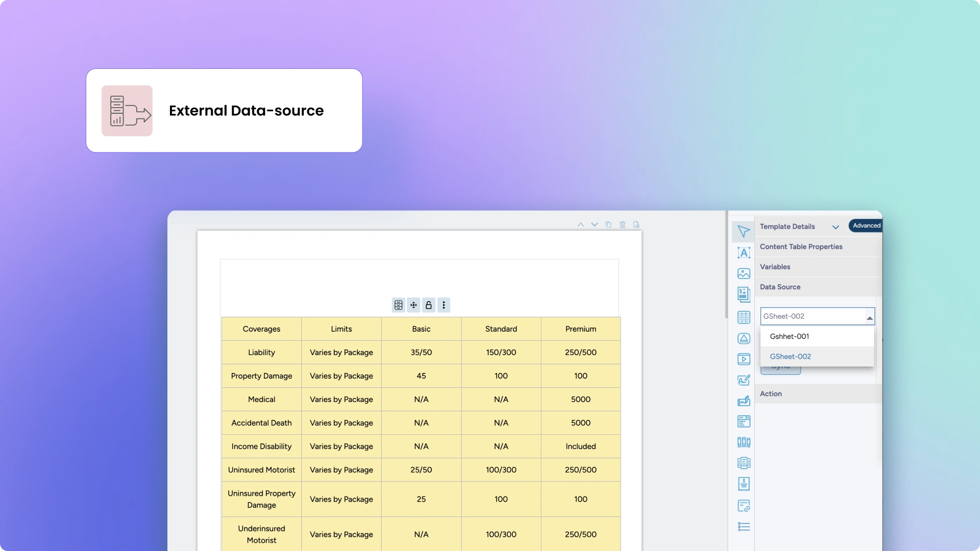
Task: Click the move handle above the table
Action: (413, 305)
